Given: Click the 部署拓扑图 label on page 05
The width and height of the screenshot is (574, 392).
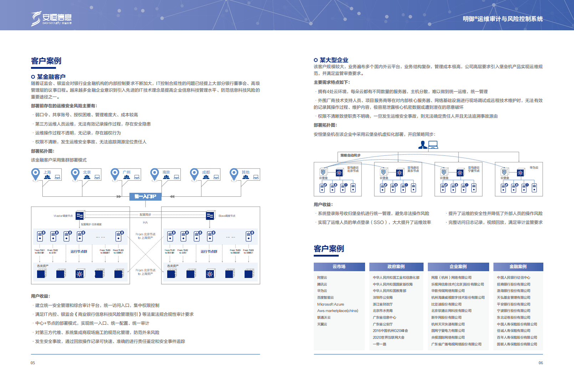Looking at the screenshot, I should (42, 151).
